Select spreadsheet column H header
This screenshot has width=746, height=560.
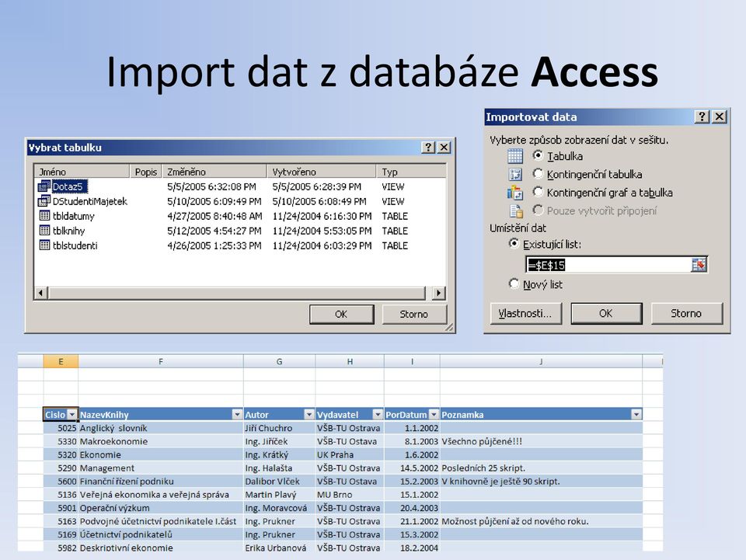(350, 362)
